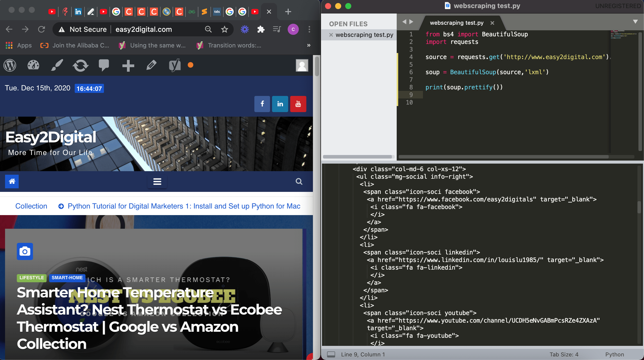This screenshot has width=644, height=360.
Task: Open the Python Tutorial for Digital Marketers link
Action: [x=184, y=206]
